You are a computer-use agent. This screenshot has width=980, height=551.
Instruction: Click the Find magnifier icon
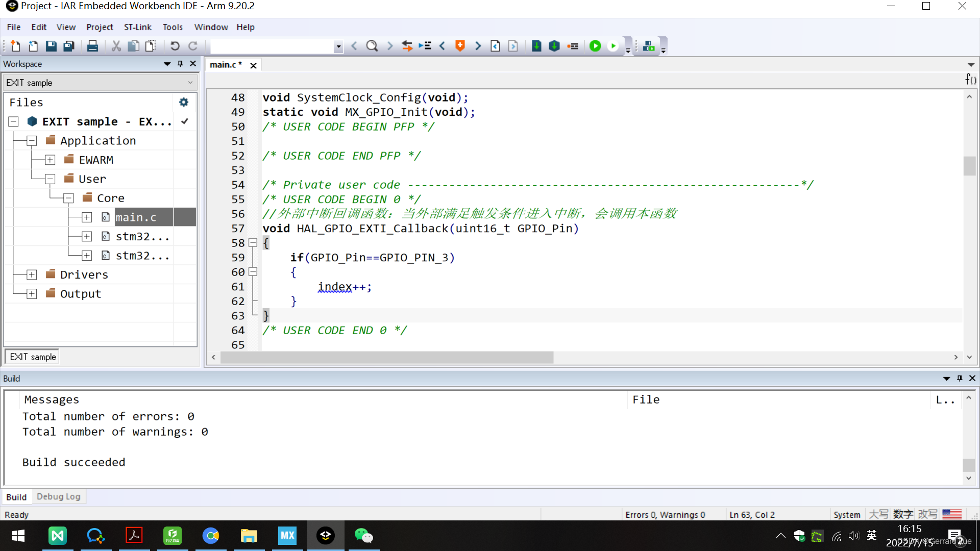[372, 46]
